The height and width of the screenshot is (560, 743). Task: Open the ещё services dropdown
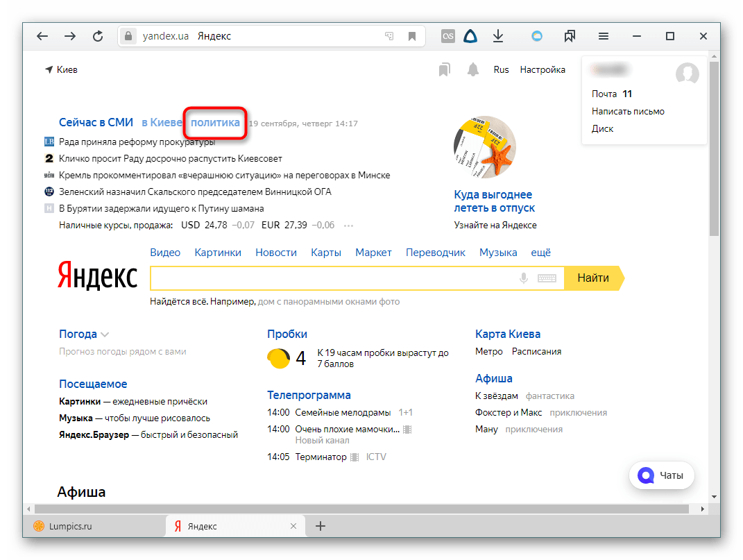coord(541,253)
